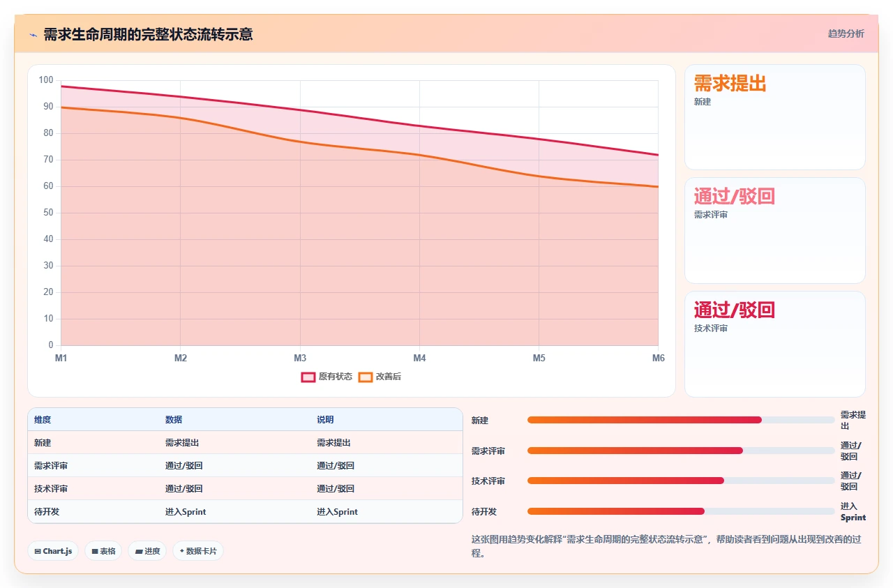893x588 pixels.
Task: Click the 进入 Sprint value right of progress bar
Action: click(x=853, y=512)
